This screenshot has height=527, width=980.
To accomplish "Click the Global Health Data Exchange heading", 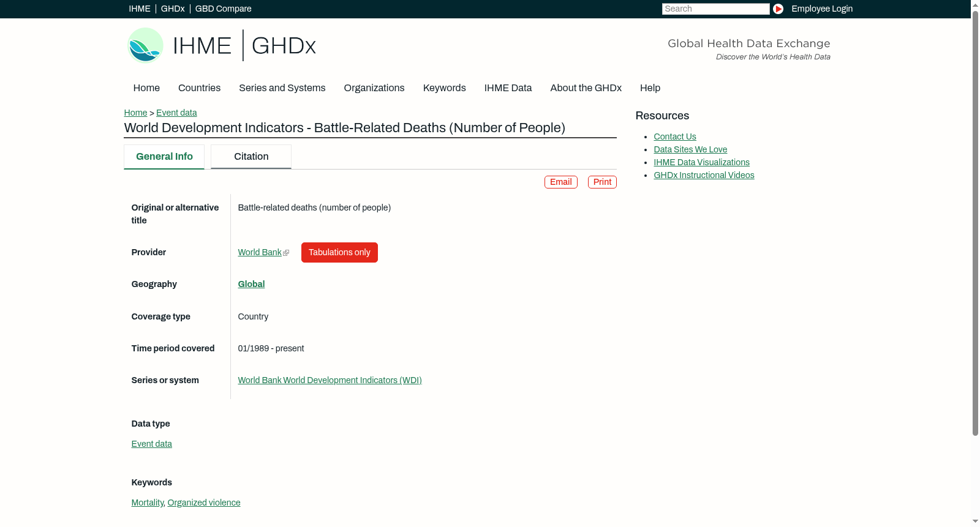I will (748, 43).
